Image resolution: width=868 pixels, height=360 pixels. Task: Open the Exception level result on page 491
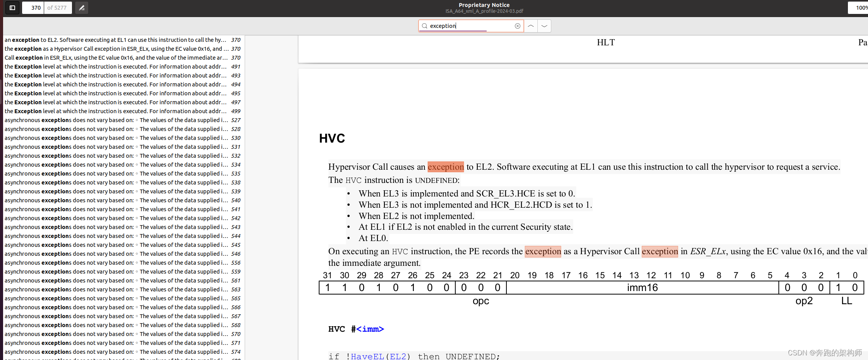(123, 67)
